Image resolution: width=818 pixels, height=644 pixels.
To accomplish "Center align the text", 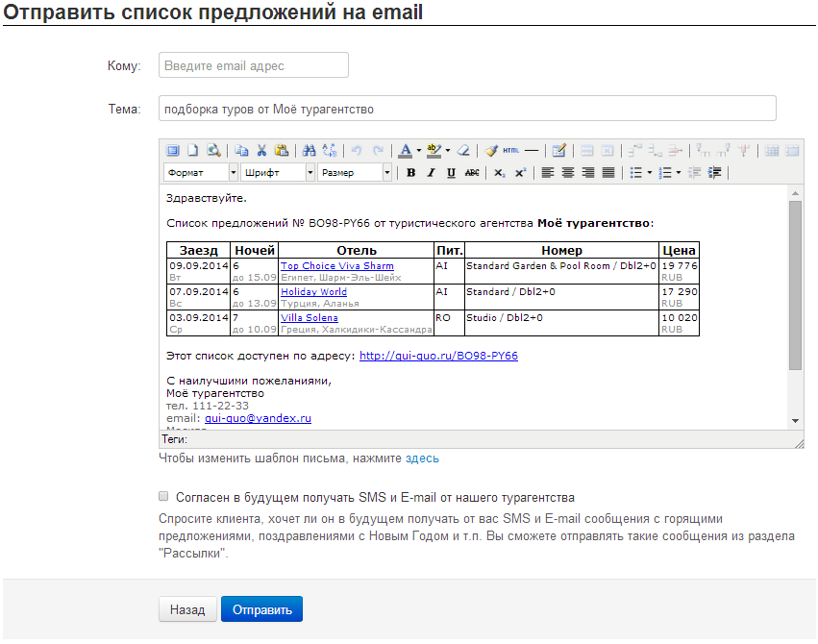I will point(568,173).
